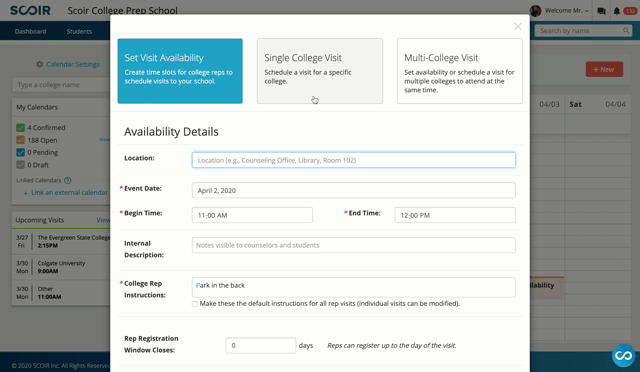Open the Other 11:00AM visit entry
Image resolution: width=640 pixels, height=372 pixels.
tap(61, 293)
